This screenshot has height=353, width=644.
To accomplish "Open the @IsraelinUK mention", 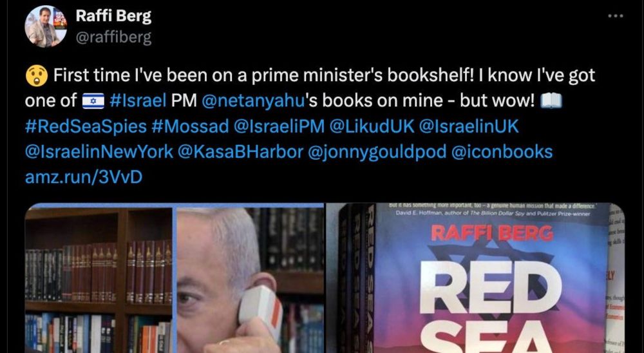I will 469,126.
